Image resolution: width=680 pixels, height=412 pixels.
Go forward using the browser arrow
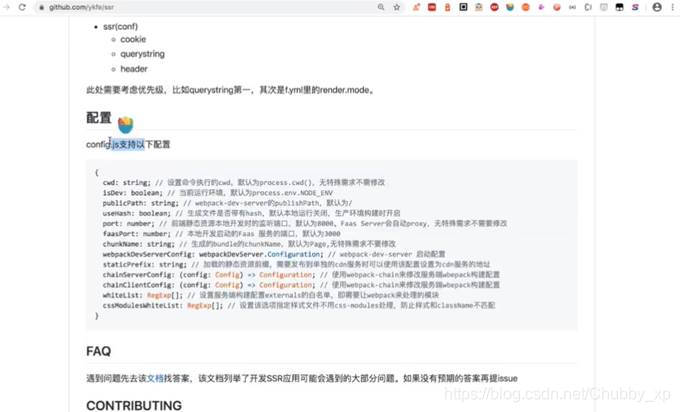point(6,7)
